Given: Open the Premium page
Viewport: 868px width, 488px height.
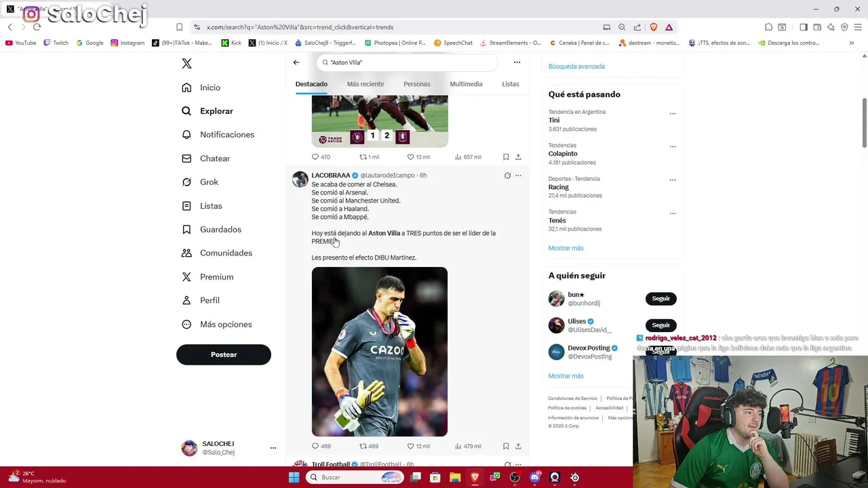Looking at the screenshot, I should click(208, 277).
